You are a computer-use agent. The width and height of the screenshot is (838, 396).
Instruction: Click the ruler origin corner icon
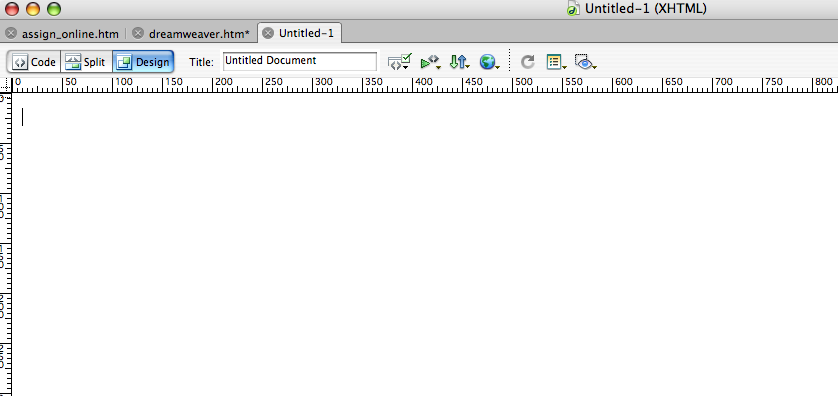coord(5,85)
